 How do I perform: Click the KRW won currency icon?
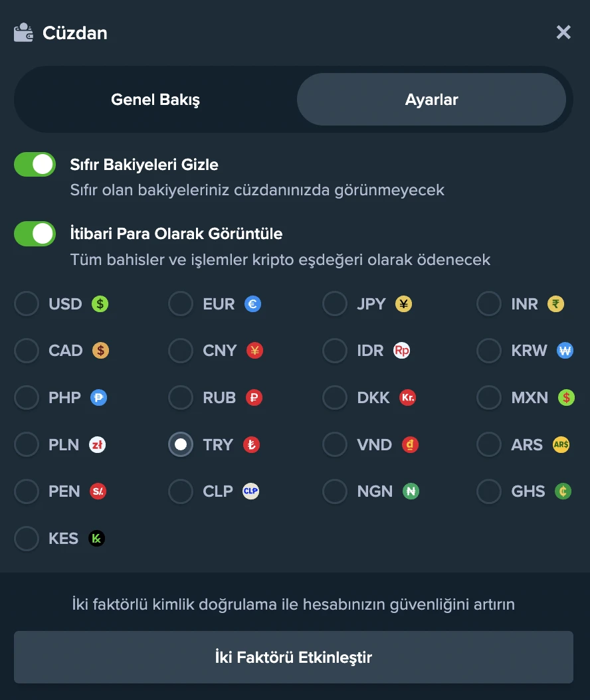[565, 351]
